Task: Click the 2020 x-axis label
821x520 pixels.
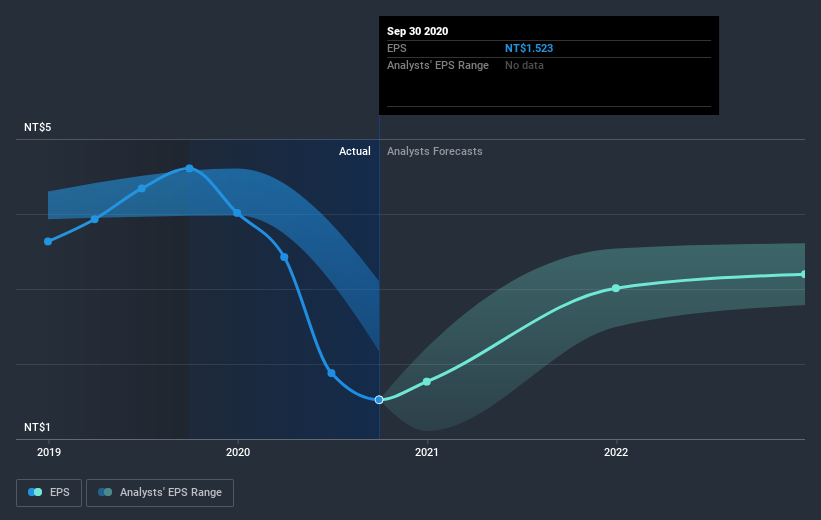Action: tap(238, 452)
